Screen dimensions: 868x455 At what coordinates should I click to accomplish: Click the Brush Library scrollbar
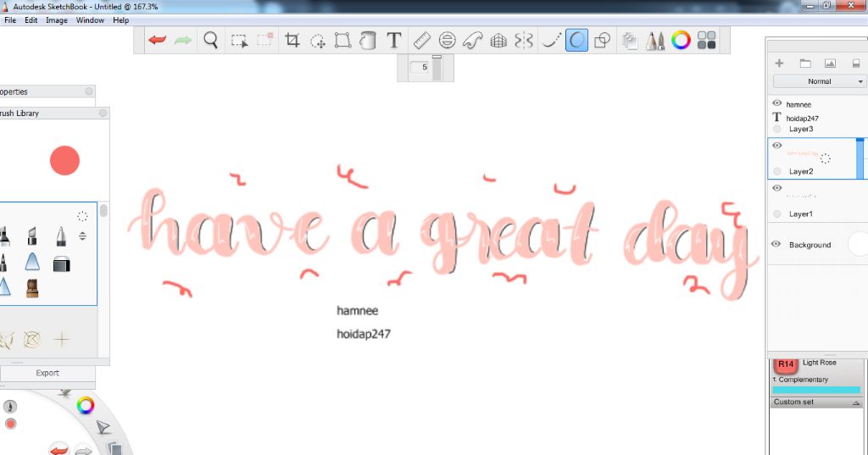103,211
